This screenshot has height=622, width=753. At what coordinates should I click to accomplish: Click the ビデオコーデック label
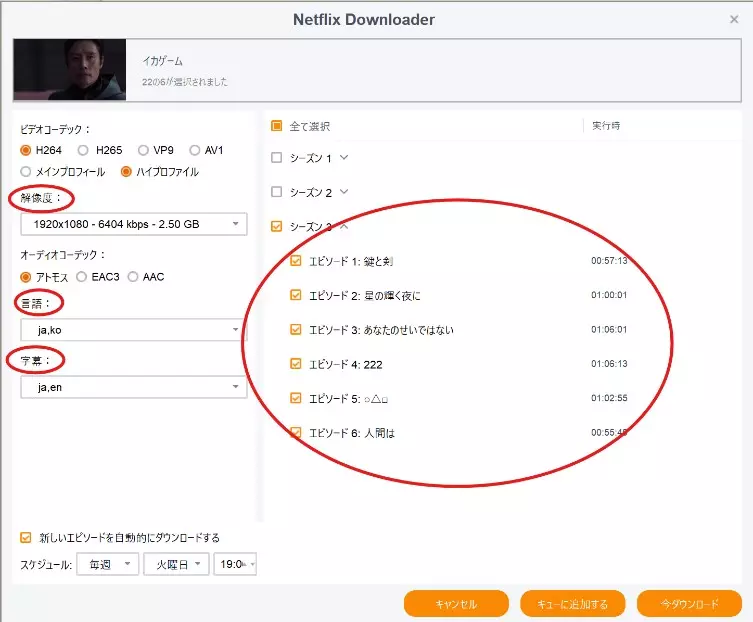(55, 129)
